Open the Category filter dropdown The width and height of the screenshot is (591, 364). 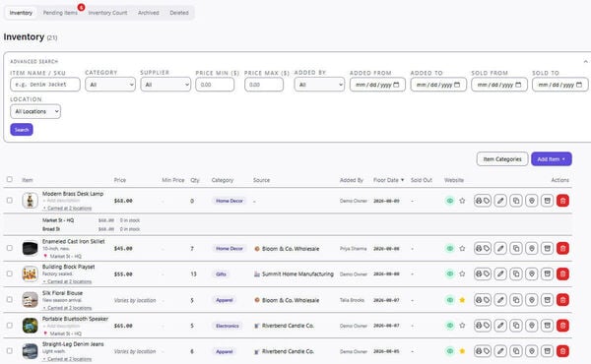110,85
